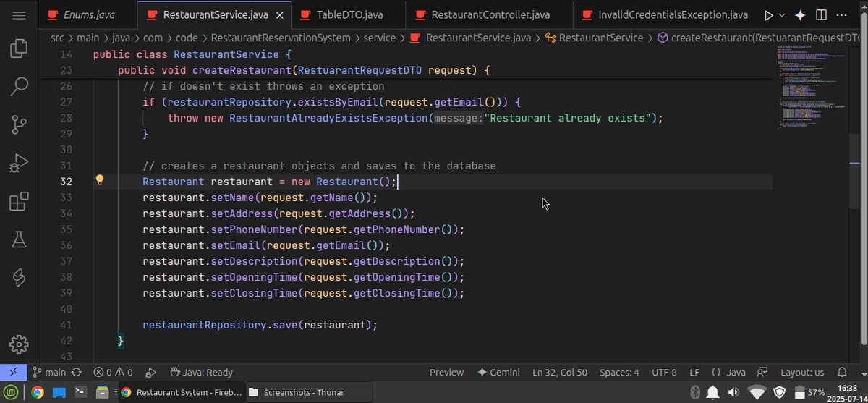Open the files icon in taskbar

pos(102,392)
